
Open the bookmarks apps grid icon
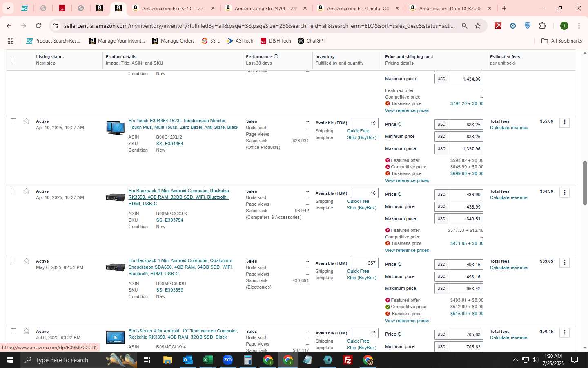11,41
